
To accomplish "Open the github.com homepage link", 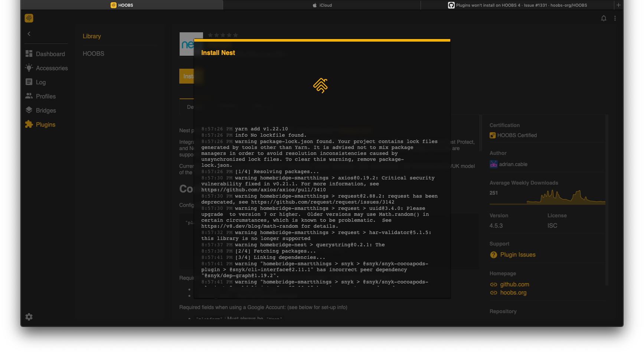I will click(514, 284).
